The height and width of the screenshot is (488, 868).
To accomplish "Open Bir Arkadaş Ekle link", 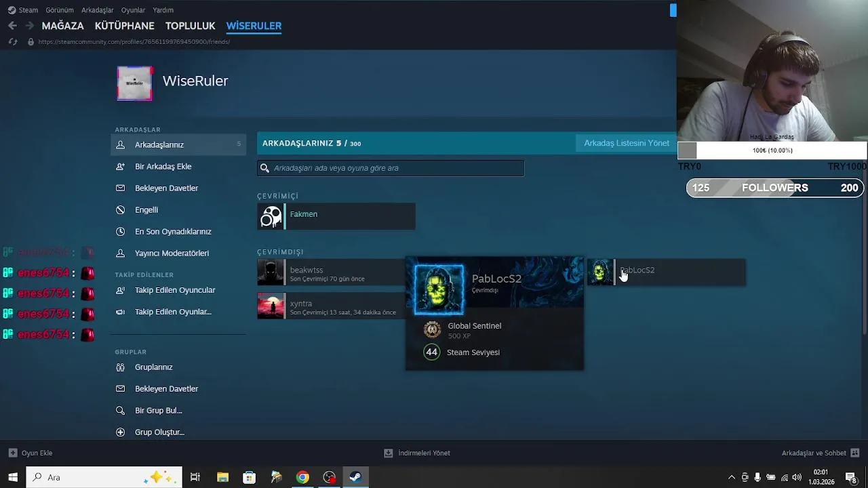I will tap(163, 166).
